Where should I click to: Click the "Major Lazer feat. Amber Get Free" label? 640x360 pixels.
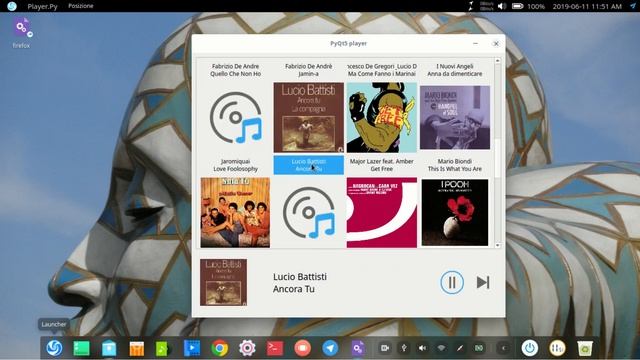382,165
